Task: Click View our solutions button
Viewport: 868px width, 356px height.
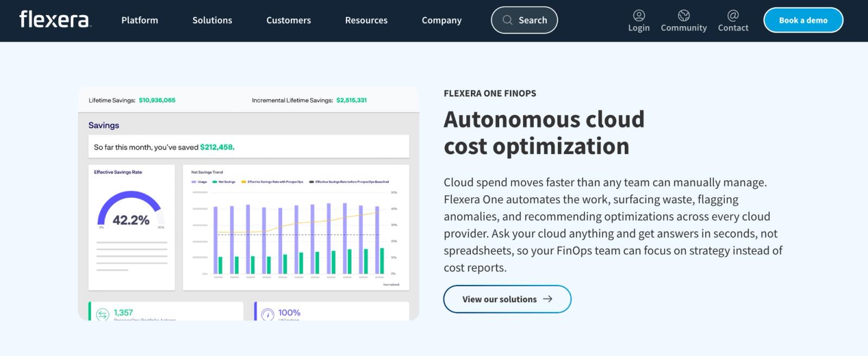Action: (507, 299)
